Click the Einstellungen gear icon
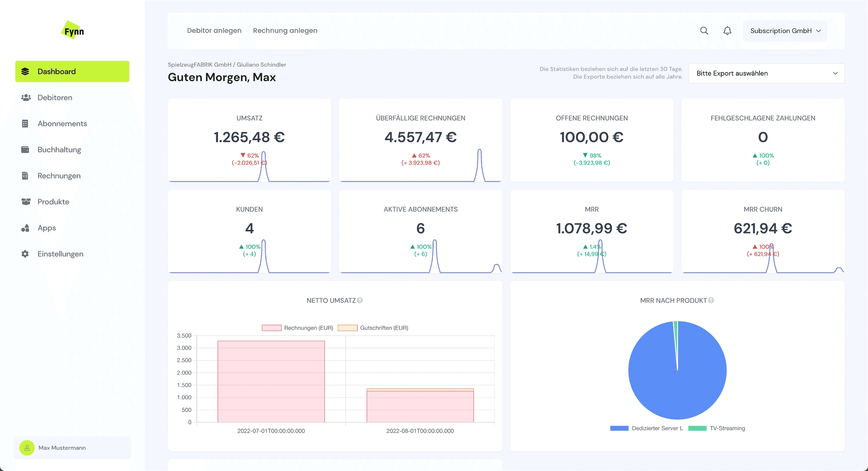 (x=25, y=254)
